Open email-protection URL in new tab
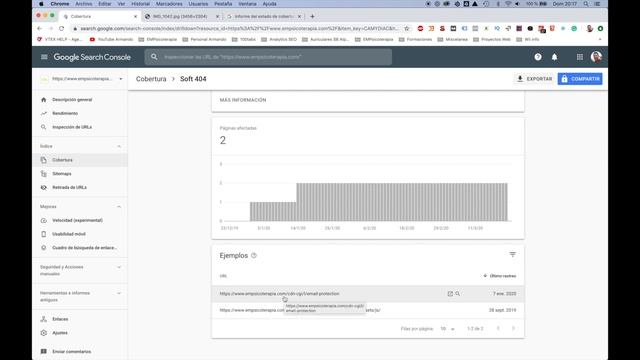This screenshot has width=640, height=360. pos(450,294)
